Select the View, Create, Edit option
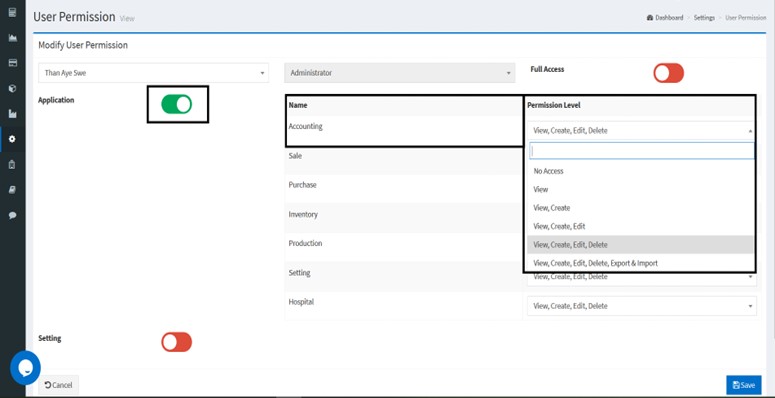The height and width of the screenshot is (398, 775). (641, 226)
